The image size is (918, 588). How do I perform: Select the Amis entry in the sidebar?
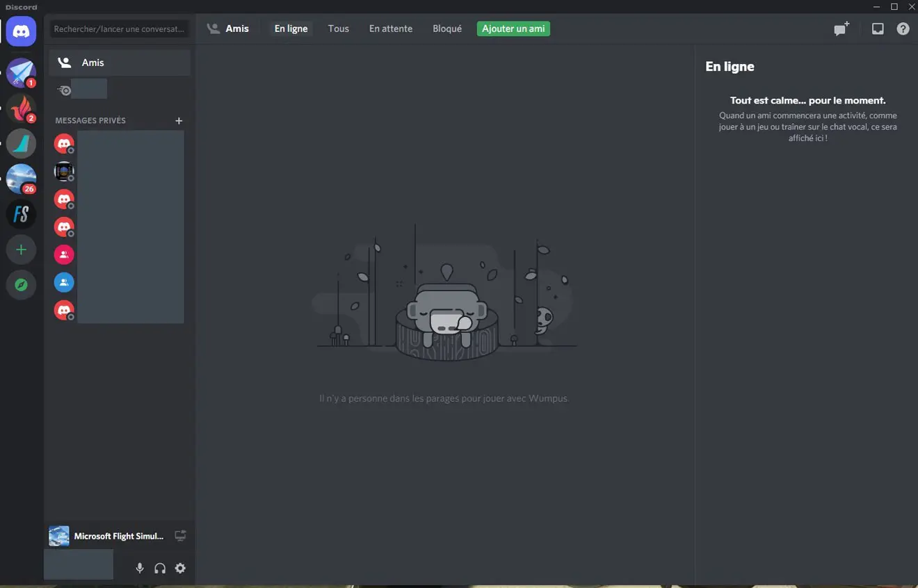click(x=119, y=63)
